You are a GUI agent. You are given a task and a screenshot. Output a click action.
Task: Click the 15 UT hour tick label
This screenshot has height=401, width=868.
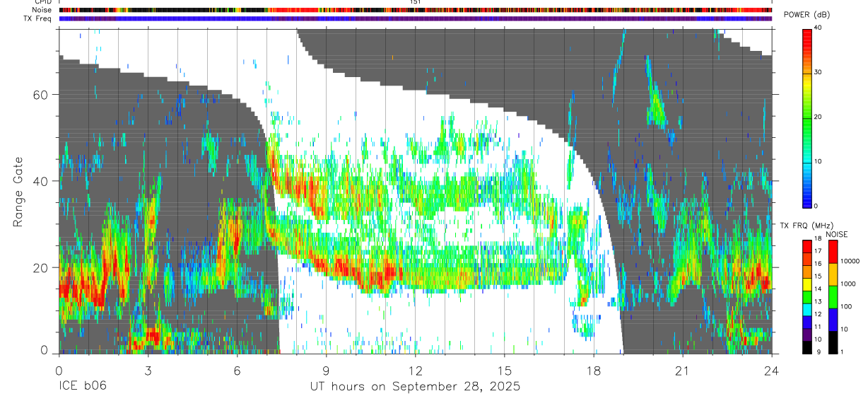pyautogui.click(x=504, y=370)
